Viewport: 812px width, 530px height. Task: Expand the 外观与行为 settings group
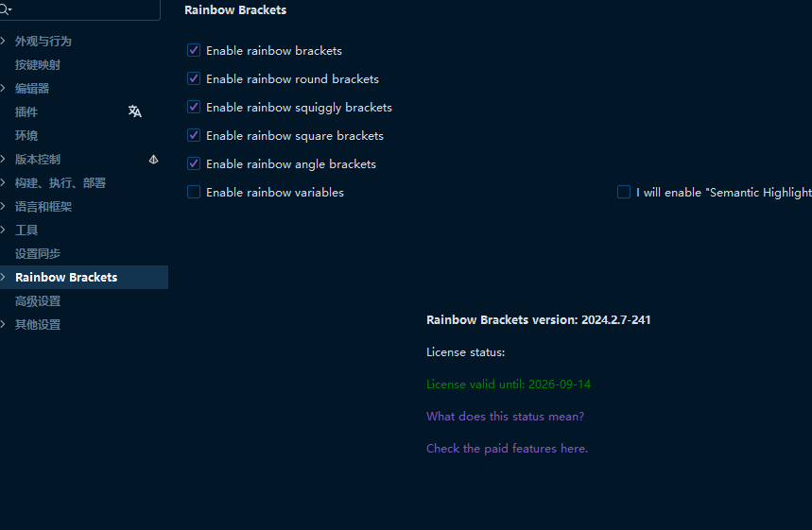pos(4,42)
